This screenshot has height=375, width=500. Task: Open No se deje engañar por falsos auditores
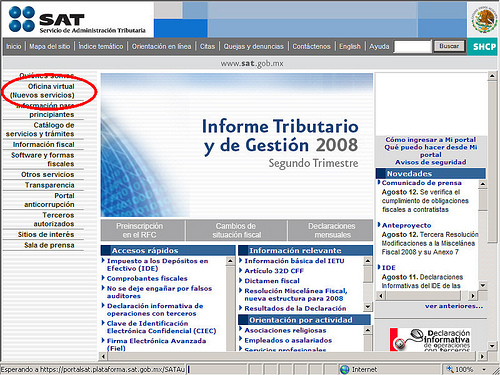[x=159, y=292]
